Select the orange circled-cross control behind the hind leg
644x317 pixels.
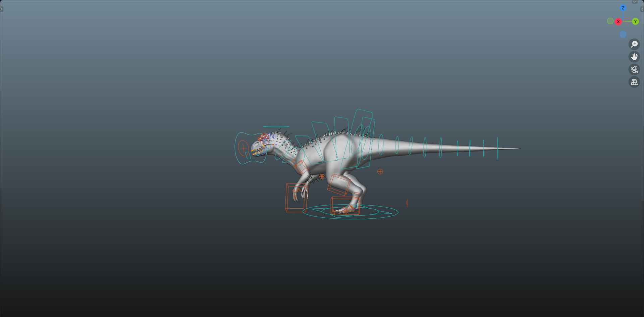(x=380, y=171)
